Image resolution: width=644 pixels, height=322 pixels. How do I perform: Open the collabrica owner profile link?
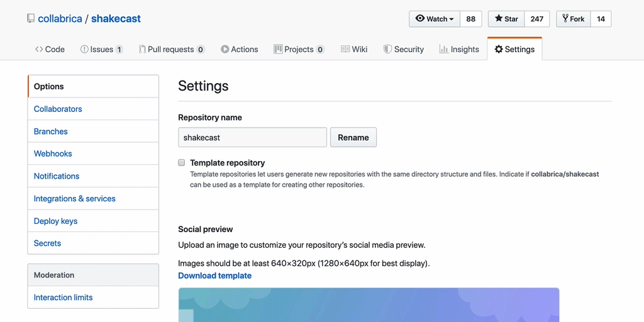[60, 19]
